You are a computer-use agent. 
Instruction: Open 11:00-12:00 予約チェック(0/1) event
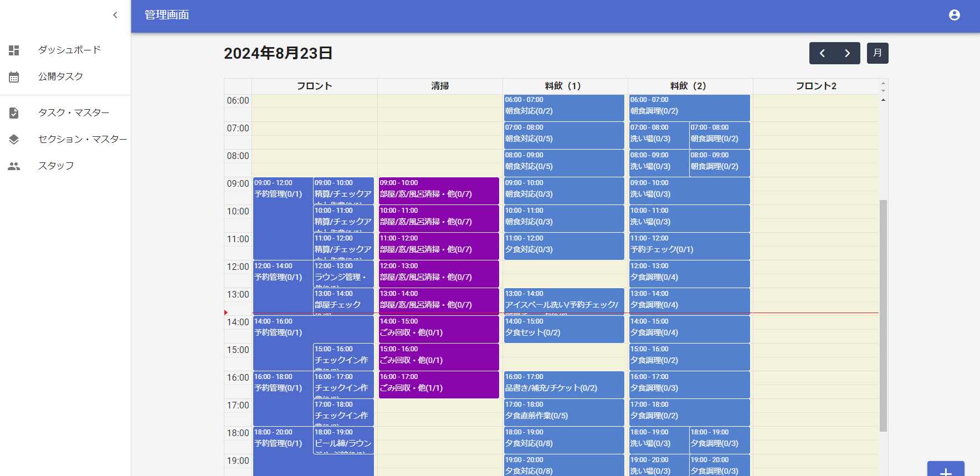[689, 247]
